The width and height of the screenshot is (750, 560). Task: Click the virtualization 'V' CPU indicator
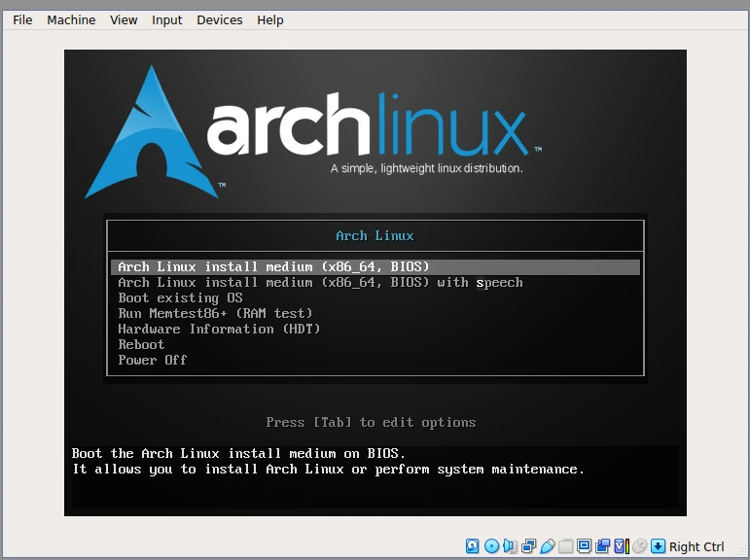[621, 546]
